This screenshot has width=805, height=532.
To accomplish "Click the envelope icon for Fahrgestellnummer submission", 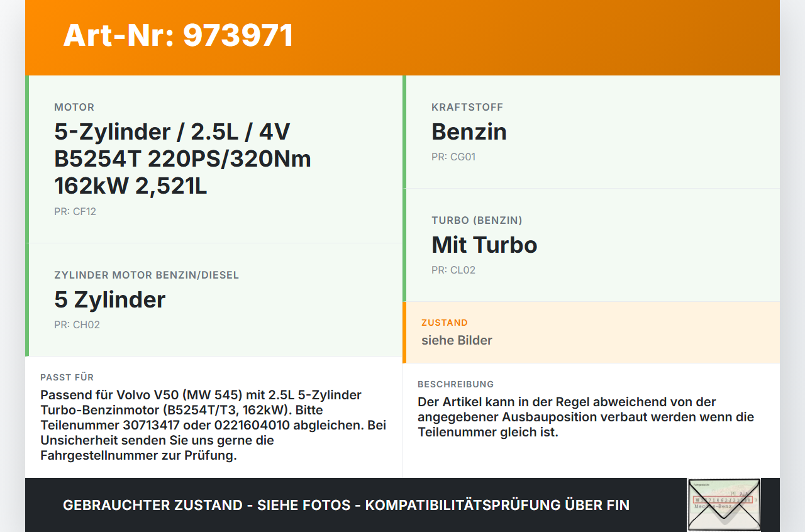I will click(723, 503).
